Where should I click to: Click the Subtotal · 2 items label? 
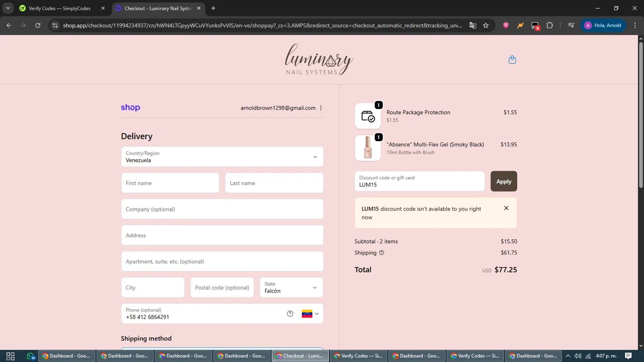(376, 241)
